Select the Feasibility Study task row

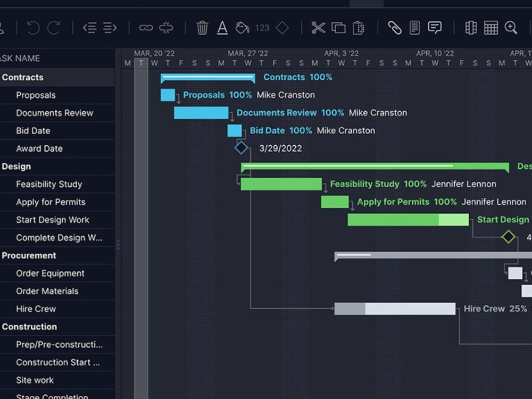pos(57,184)
